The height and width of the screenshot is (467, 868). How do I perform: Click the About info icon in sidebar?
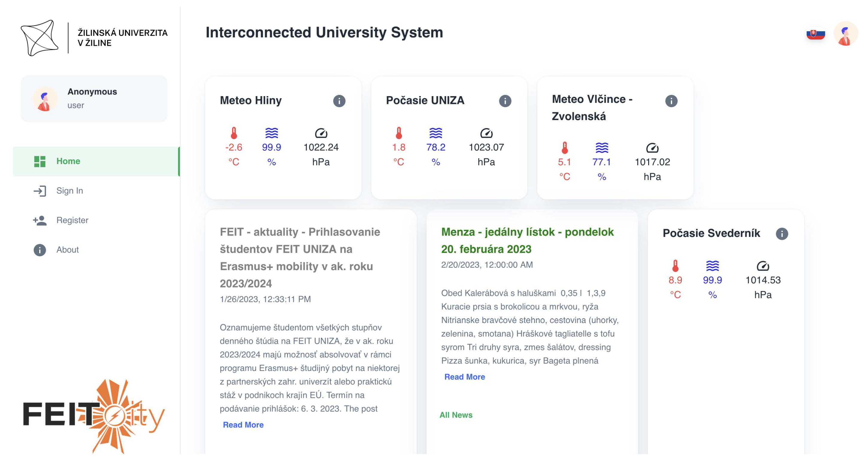point(40,250)
